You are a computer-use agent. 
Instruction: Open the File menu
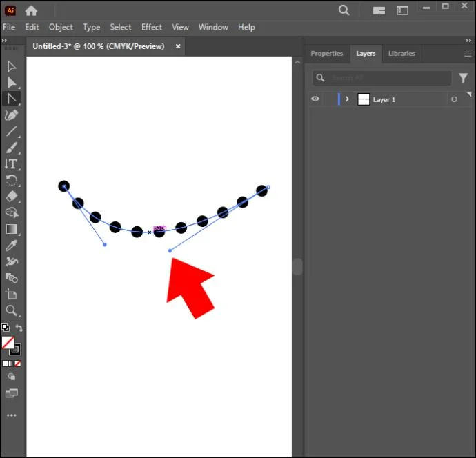[9, 28]
